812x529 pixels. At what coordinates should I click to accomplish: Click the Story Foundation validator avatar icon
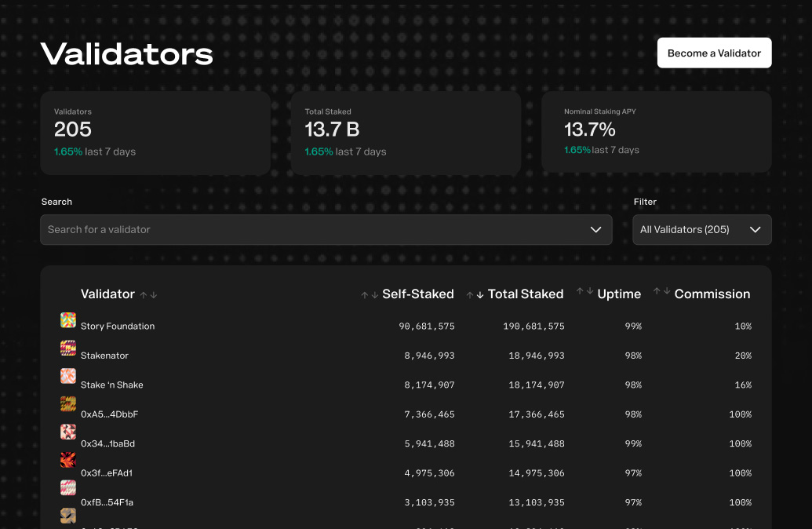point(68,320)
